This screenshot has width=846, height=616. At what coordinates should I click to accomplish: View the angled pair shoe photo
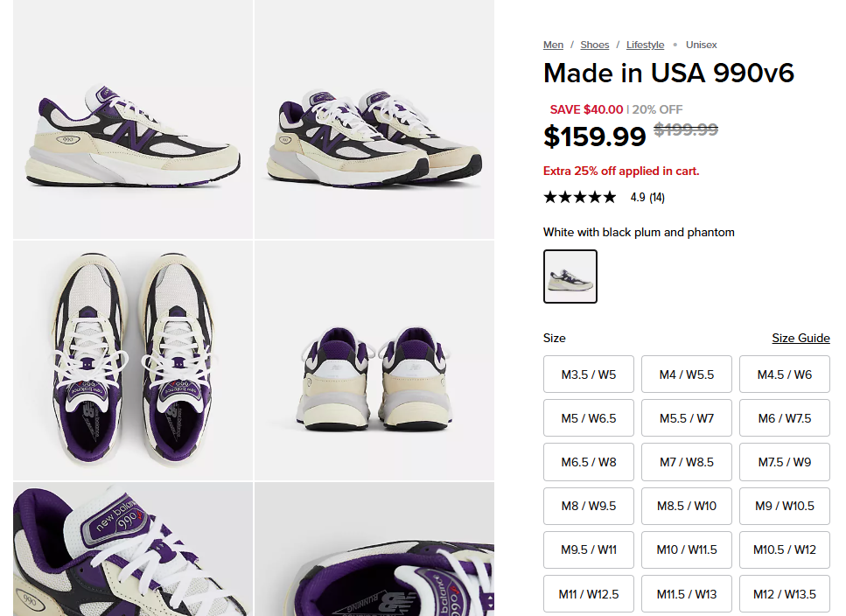coord(374,118)
